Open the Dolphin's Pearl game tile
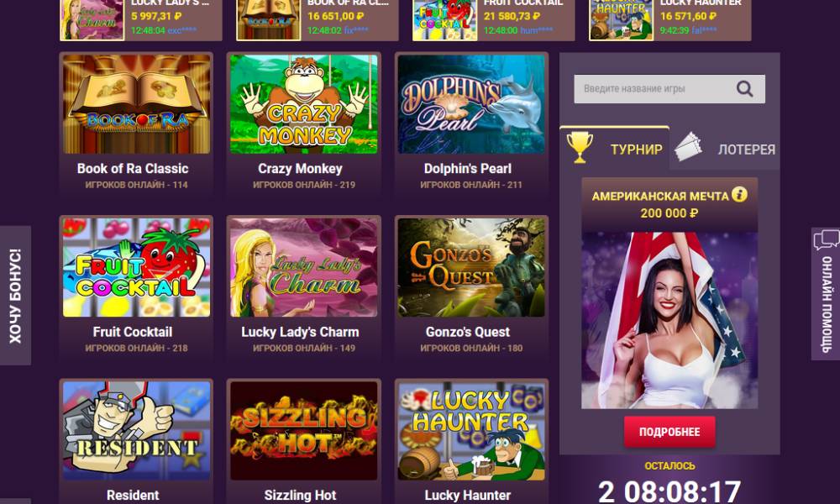The image size is (840, 504). [x=471, y=104]
